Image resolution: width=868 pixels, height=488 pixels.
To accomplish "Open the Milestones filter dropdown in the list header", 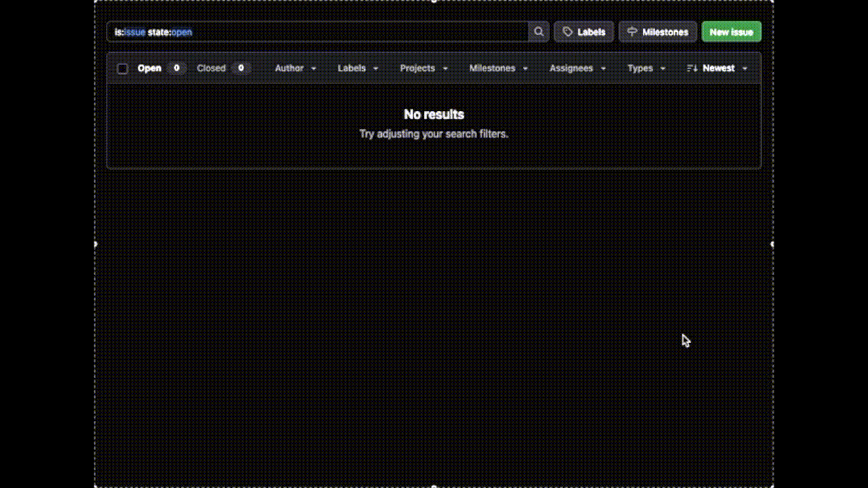I will [498, 68].
